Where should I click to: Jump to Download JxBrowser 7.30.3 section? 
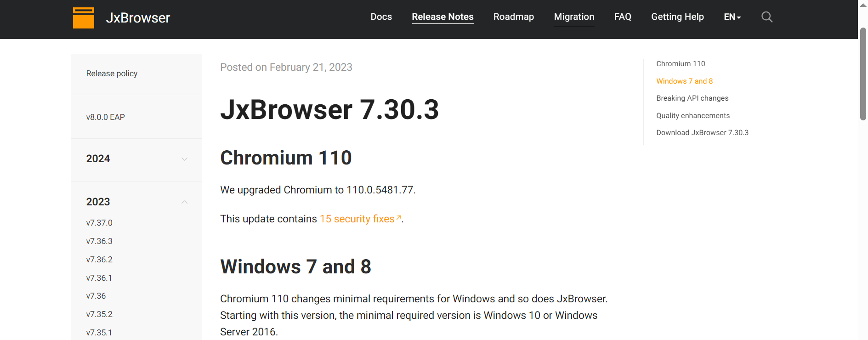pos(702,133)
